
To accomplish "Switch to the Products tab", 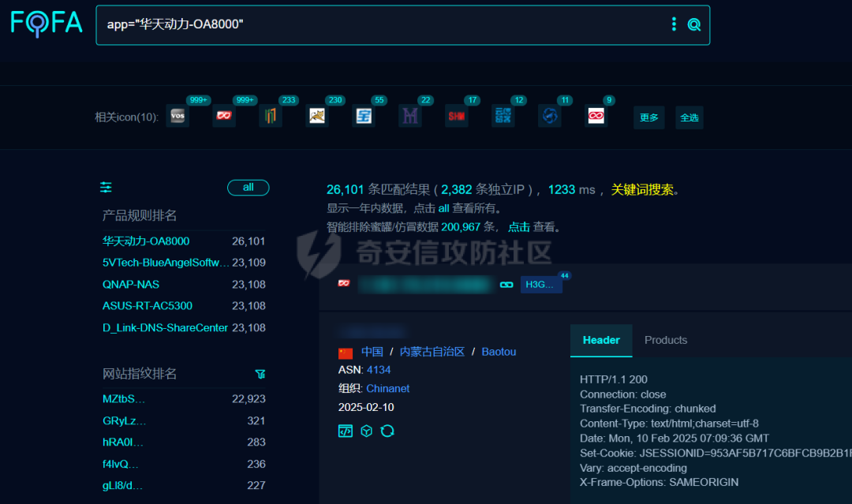I will 666,341.
